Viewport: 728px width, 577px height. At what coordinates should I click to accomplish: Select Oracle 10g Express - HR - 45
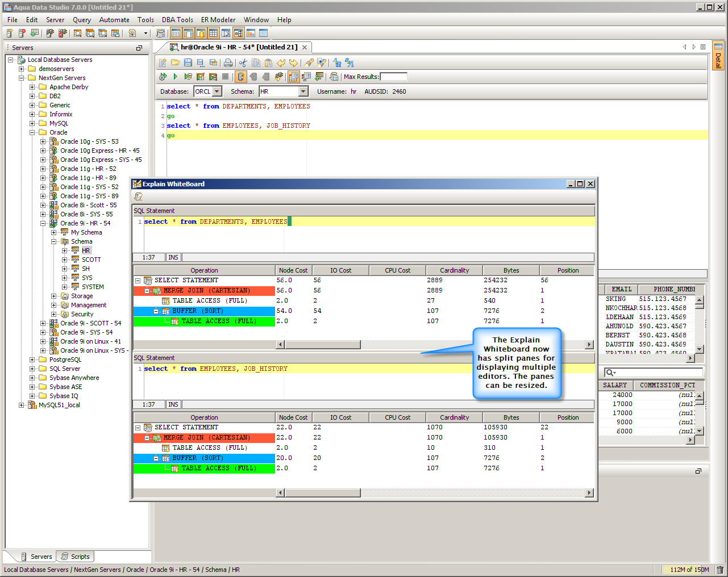click(x=100, y=150)
